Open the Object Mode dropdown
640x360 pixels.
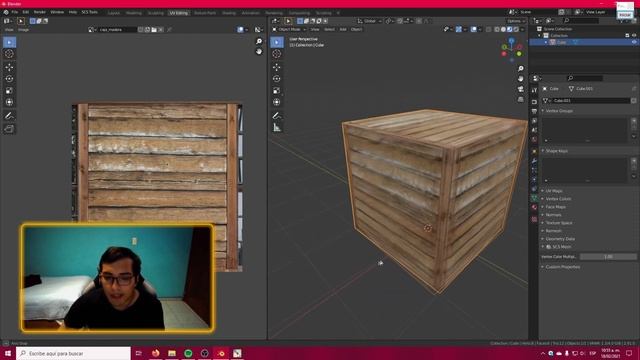[289, 29]
